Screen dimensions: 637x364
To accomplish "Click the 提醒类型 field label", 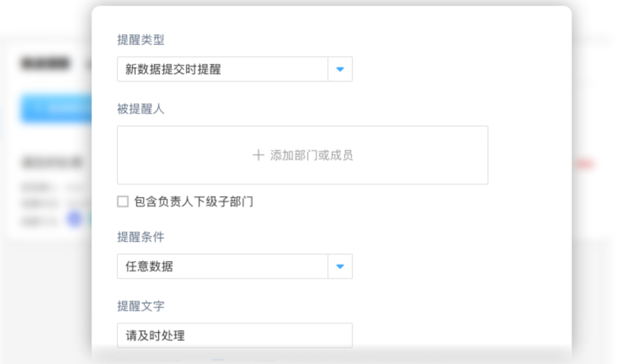I will [140, 40].
